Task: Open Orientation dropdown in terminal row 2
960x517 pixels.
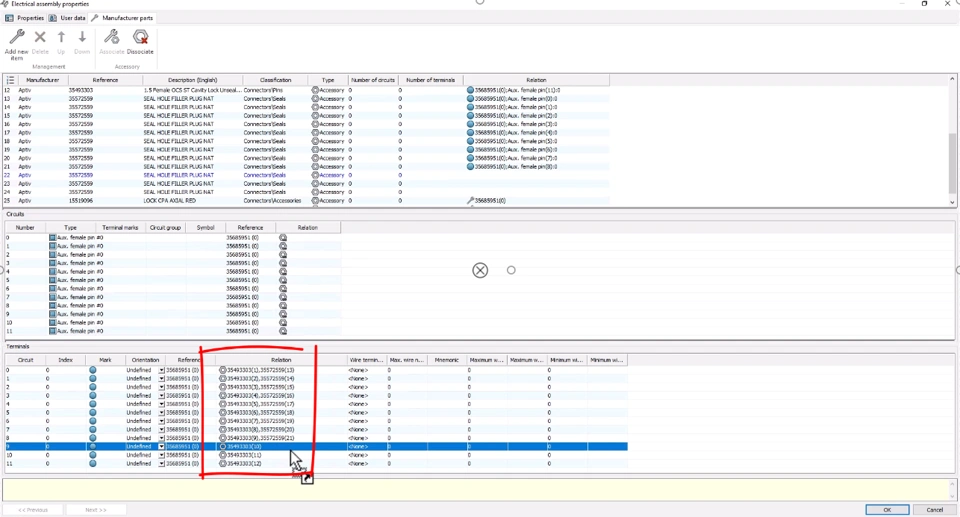Action: click(162, 388)
